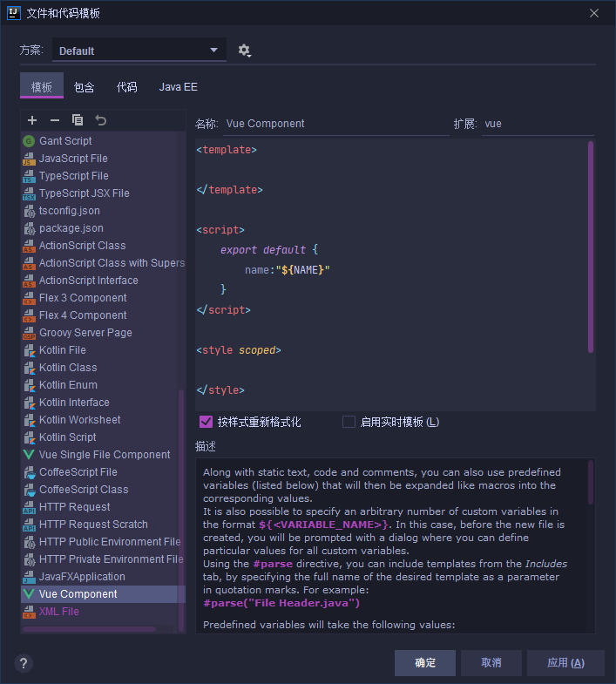
Task: Click the Kotlin File icon
Action: pyautogui.click(x=30, y=350)
